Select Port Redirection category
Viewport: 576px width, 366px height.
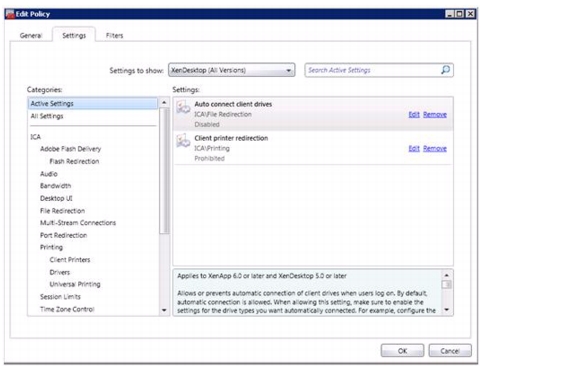point(63,235)
